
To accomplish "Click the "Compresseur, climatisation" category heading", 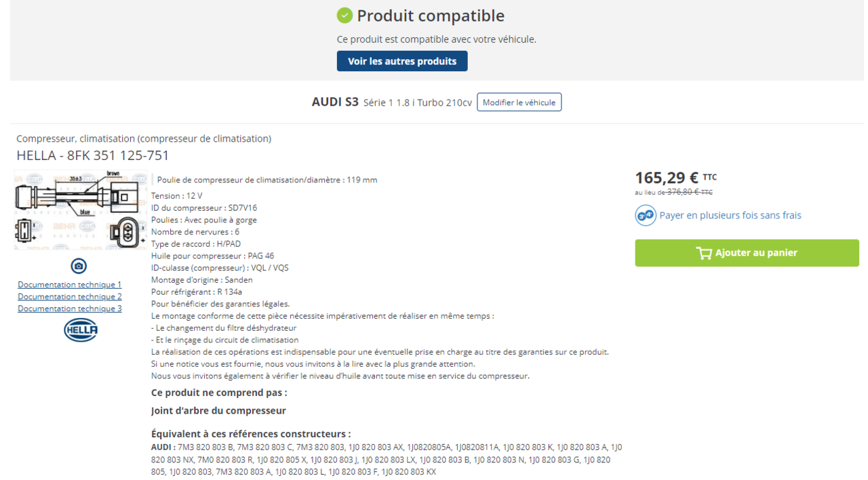I will pos(144,138).
